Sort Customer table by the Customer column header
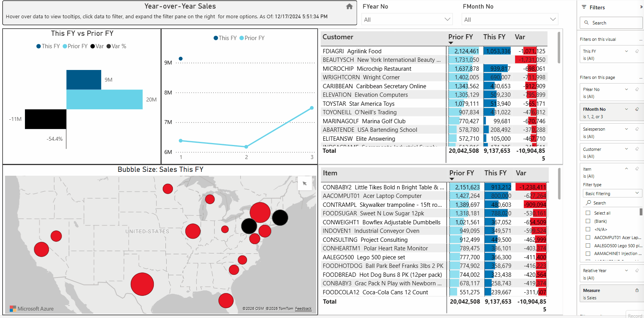 (x=338, y=37)
